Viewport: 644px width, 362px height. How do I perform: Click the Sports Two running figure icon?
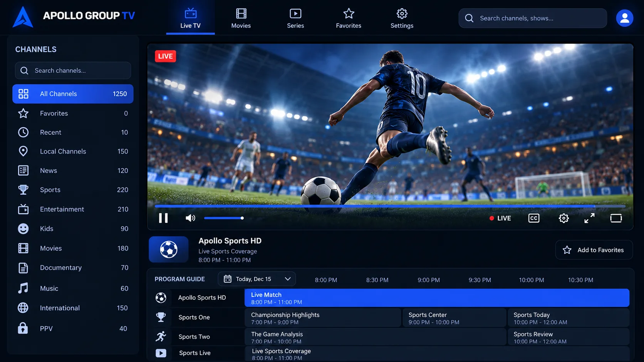[161, 336]
